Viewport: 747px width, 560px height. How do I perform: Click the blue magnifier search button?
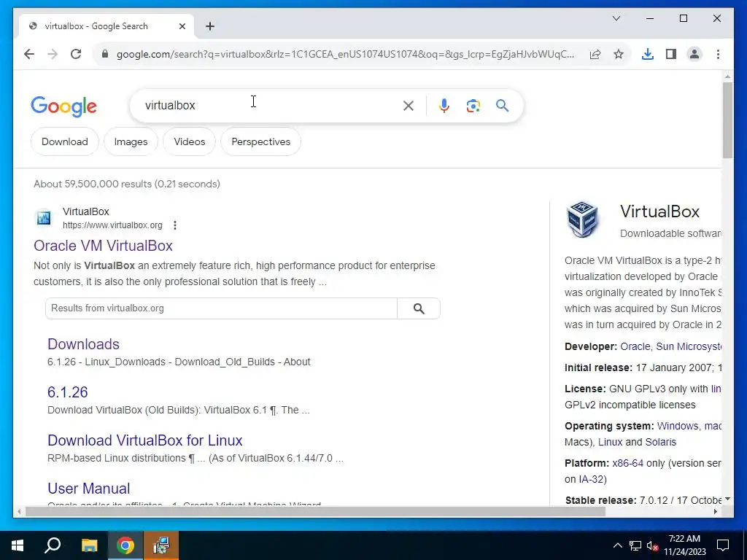502,105
